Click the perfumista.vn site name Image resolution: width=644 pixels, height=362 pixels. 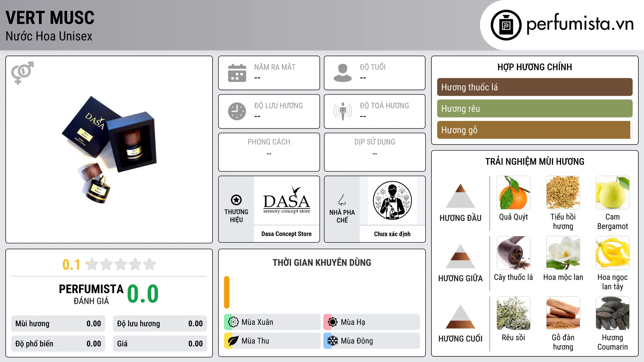point(580,24)
